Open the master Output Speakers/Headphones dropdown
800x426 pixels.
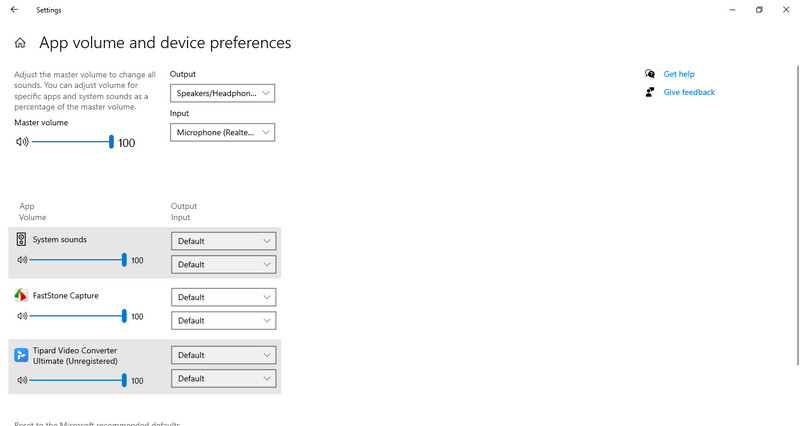(222, 93)
